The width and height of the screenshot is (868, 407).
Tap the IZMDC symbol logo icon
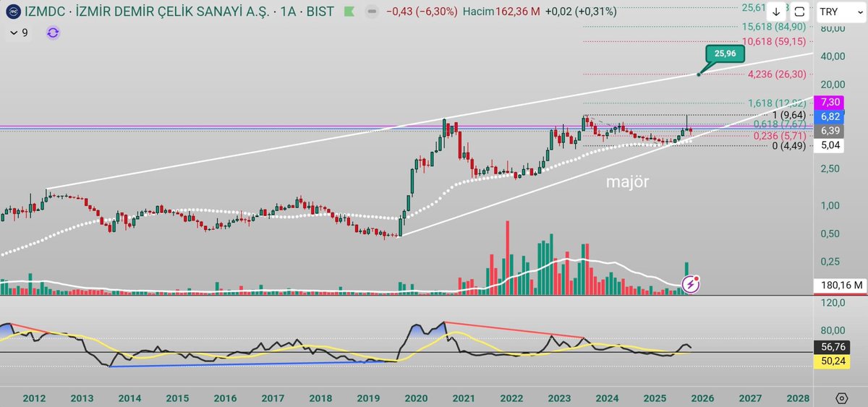[x=12, y=12]
